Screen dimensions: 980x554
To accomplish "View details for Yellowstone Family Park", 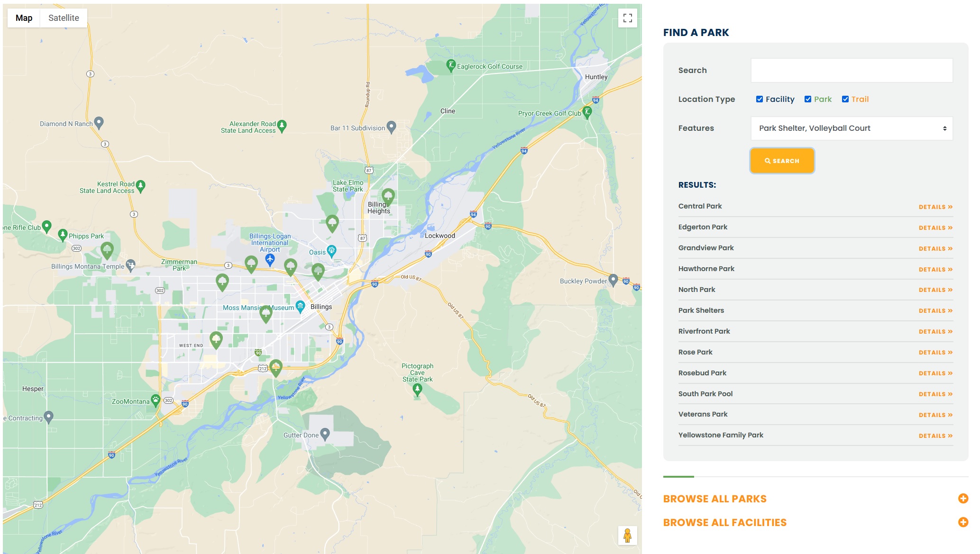I will pos(935,435).
